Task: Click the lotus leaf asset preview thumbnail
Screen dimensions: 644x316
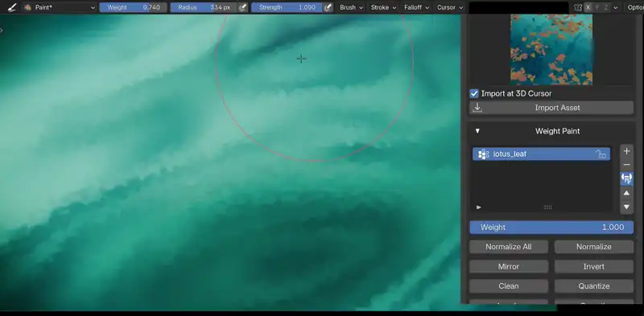Action: 551,49
